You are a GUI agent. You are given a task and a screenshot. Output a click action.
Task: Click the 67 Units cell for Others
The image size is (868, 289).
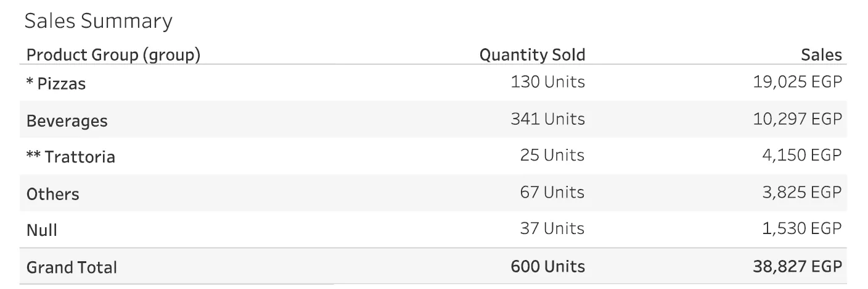[x=552, y=193]
